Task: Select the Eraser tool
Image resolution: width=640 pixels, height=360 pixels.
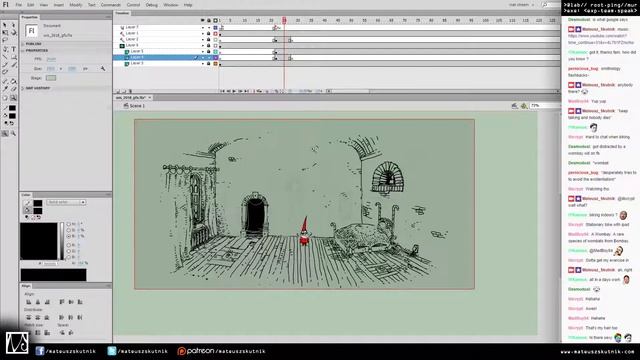Action: point(13,89)
